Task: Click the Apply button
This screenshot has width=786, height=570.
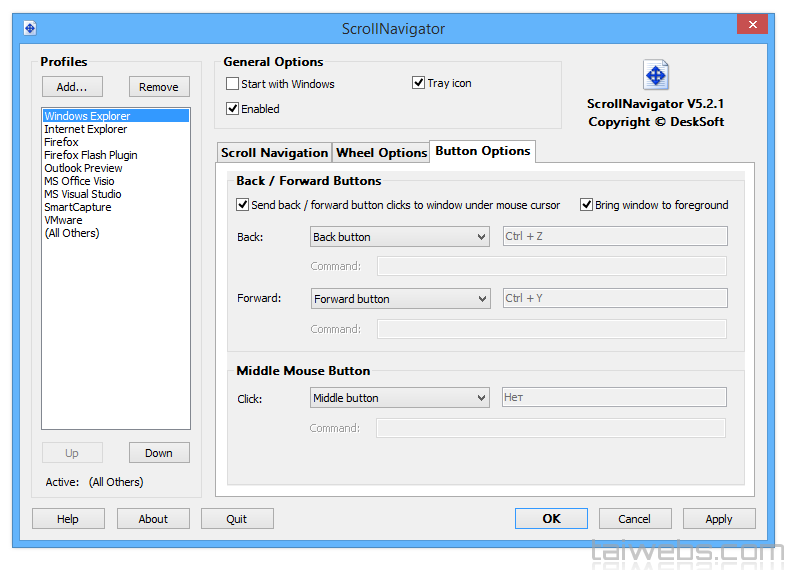Action: tap(718, 519)
